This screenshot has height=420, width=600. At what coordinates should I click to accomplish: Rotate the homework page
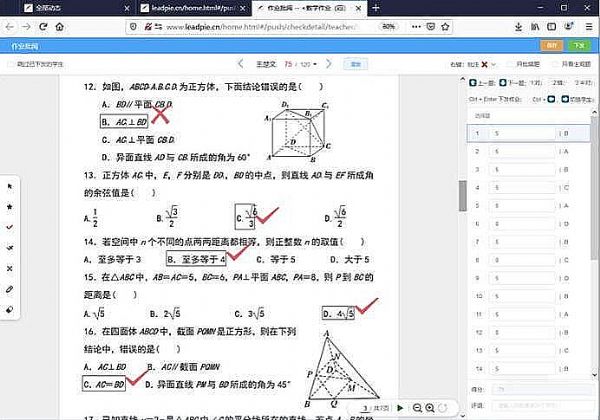pyautogui.click(x=443, y=408)
